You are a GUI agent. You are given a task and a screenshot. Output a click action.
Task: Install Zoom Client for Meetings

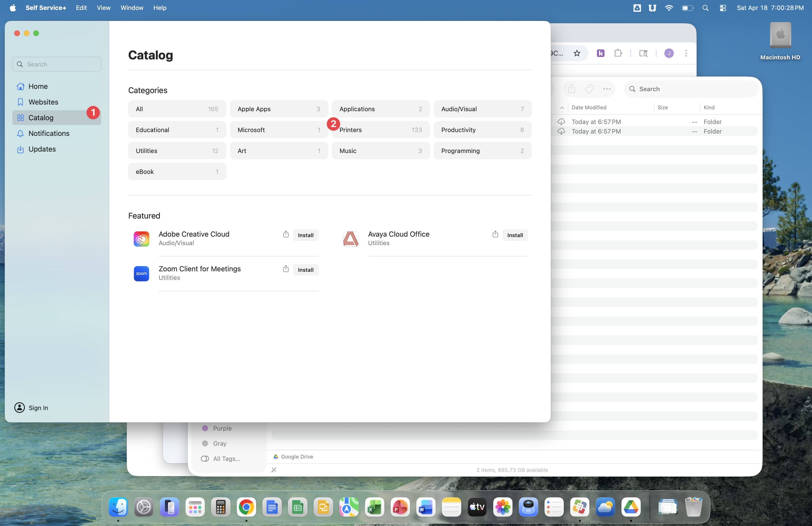305,270
